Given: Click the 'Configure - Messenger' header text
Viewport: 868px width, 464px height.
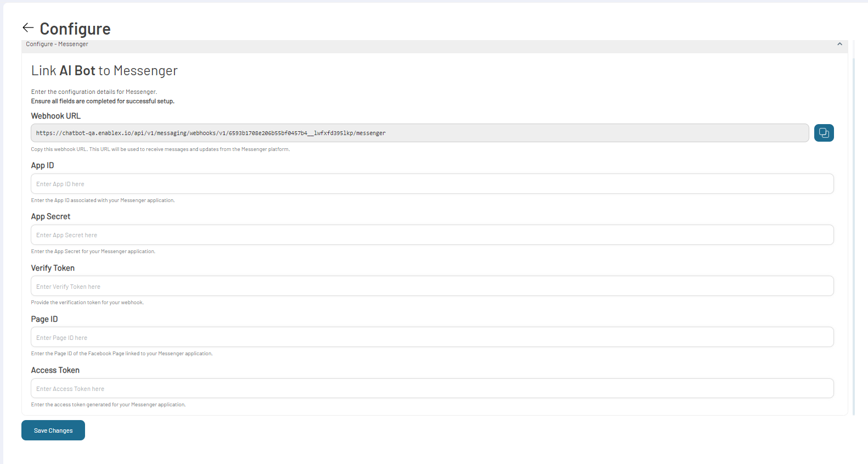Looking at the screenshot, I should [x=57, y=44].
